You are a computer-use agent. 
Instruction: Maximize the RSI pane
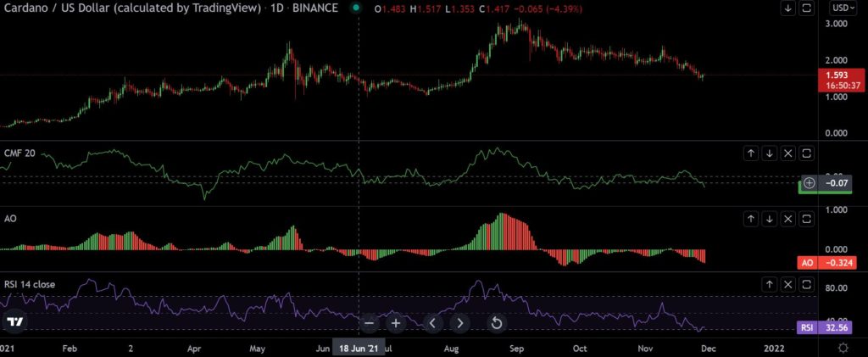(x=807, y=285)
